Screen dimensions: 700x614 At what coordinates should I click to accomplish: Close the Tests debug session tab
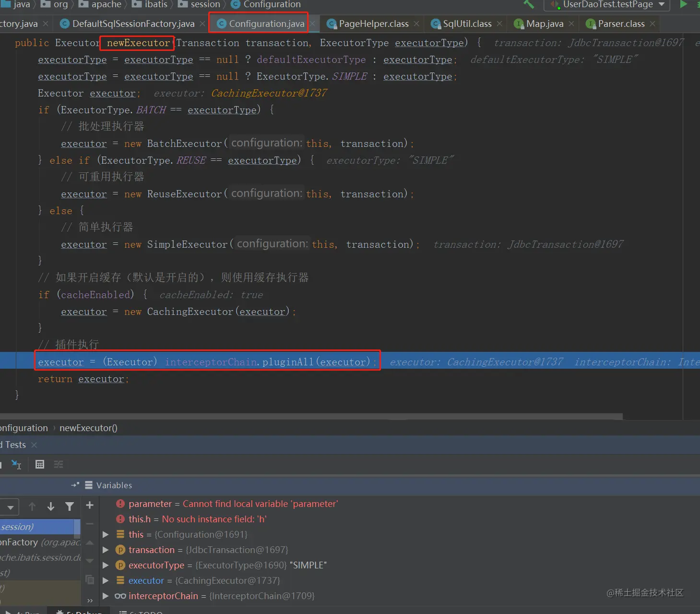[x=34, y=445]
